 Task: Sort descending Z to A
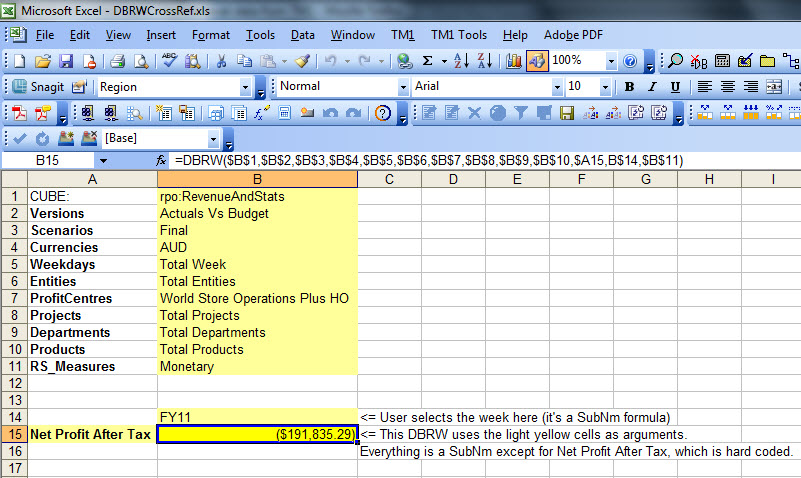[485, 61]
